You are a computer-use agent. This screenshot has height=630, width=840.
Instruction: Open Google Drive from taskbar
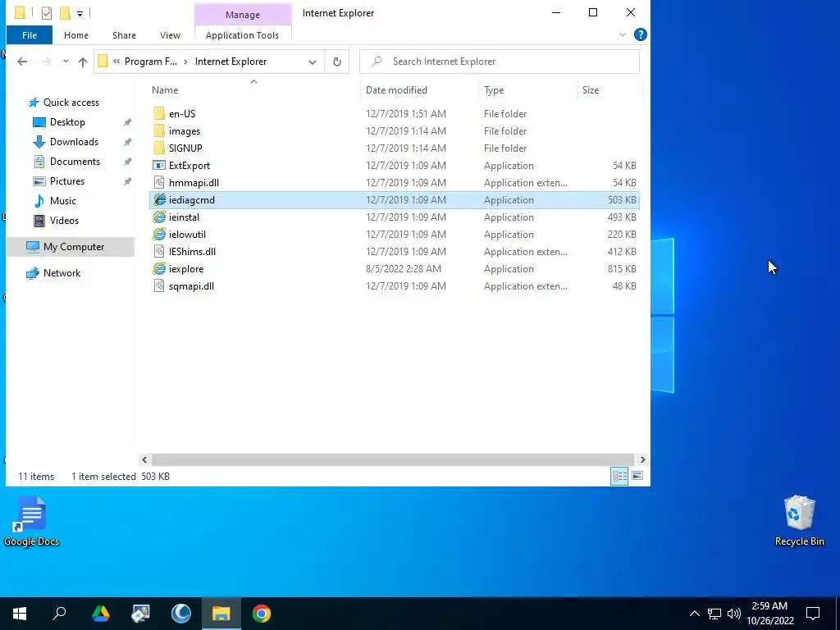pos(101,614)
